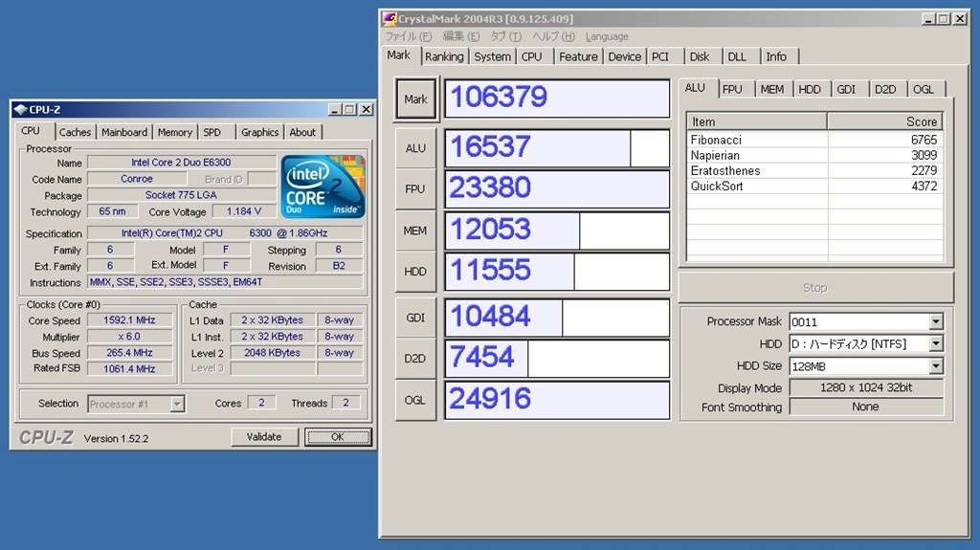
Task: Click the OK button in CPU-Z
Action: tap(338, 437)
